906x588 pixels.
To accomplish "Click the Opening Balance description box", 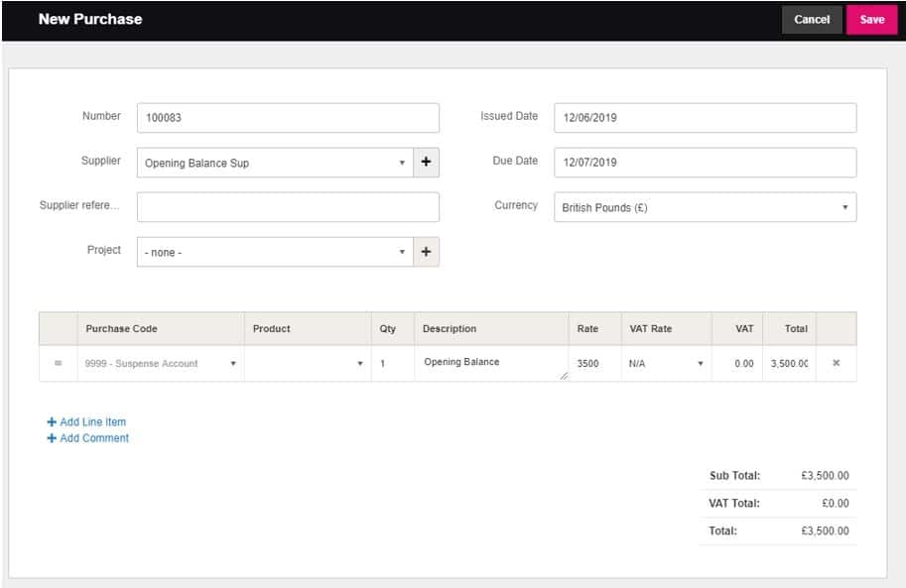I will tap(490, 363).
